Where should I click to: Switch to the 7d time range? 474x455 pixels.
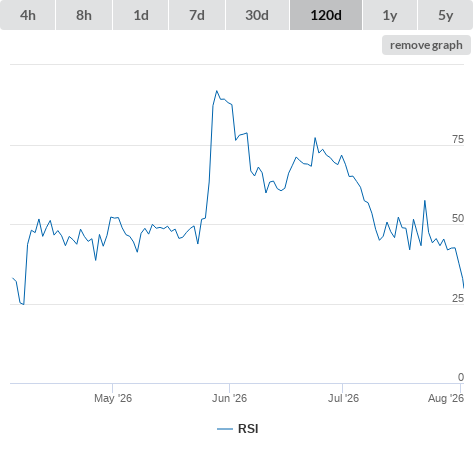(x=197, y=15)
